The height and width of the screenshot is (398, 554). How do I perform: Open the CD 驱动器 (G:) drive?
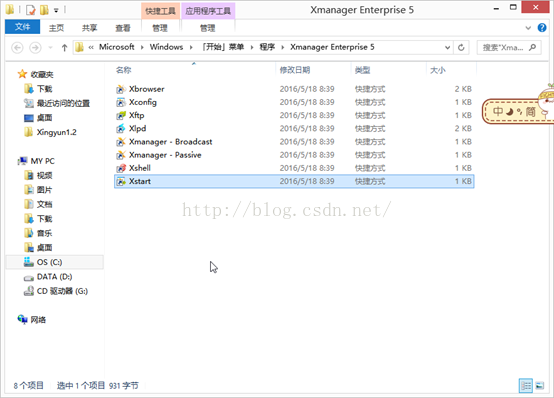[62, 291]
